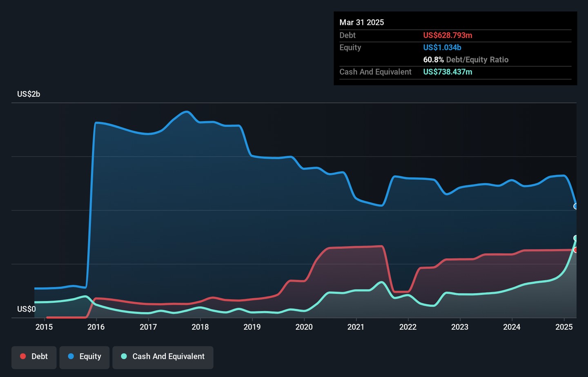Select 2020 on the time axis
This screenshot has width=588, height=377.
[304, 327]
